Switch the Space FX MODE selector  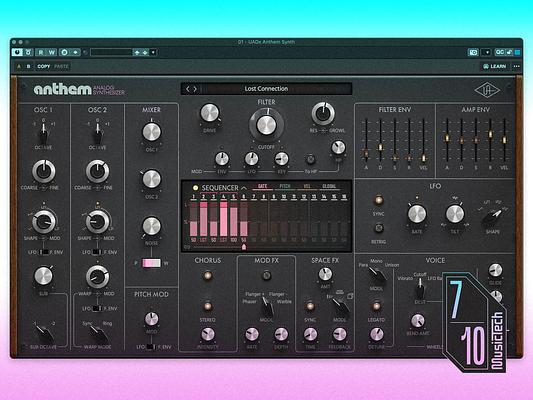coord(340,307)
